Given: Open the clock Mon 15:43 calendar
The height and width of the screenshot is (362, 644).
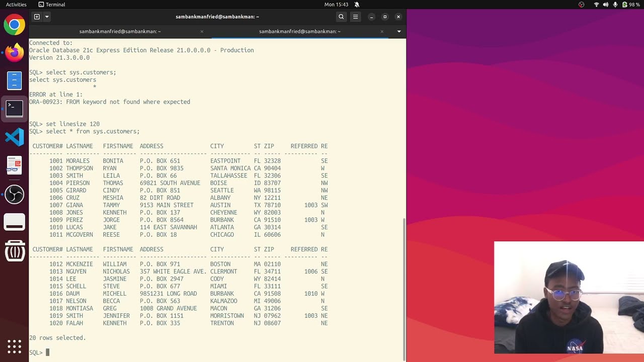Looking at the screenshot, I should [x=336, y=5].
